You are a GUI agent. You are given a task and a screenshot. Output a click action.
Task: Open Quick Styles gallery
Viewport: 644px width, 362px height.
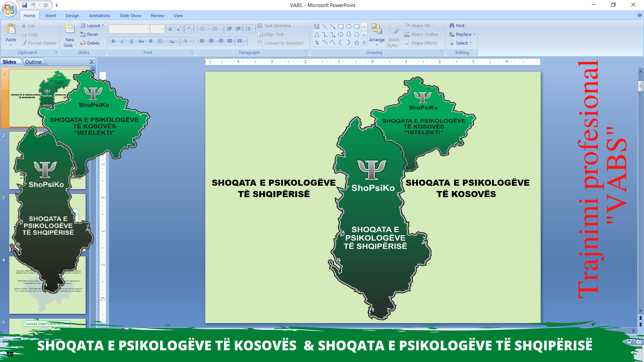pos(394,36)
